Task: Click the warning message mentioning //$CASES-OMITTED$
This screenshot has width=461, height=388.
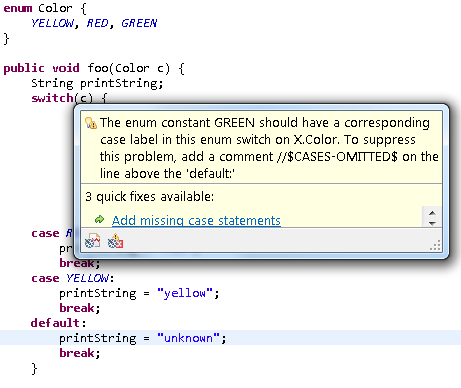Action: pyautogui.click(x=269, y=148)
